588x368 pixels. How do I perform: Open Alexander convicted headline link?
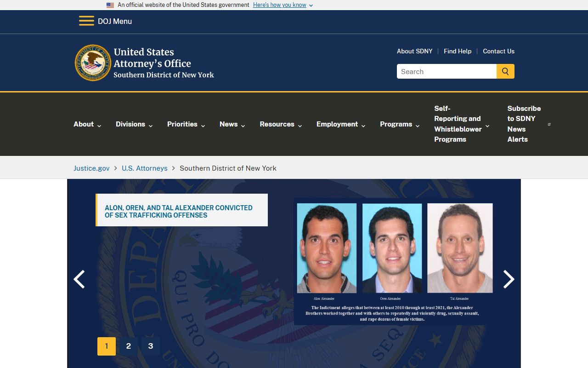pyautogui.click(x=179, y=212)
